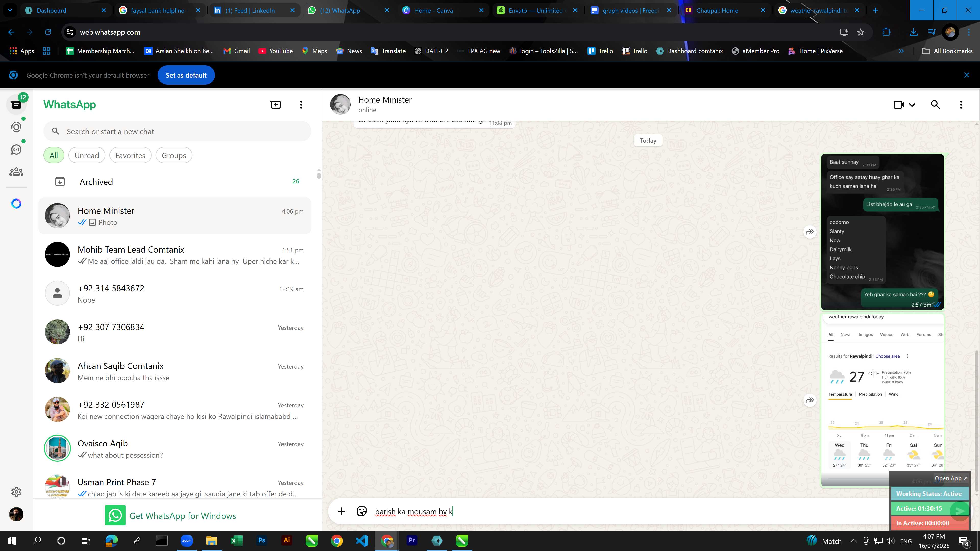
Task: Click the Open App button in tracker
Action: click(950, 478)
